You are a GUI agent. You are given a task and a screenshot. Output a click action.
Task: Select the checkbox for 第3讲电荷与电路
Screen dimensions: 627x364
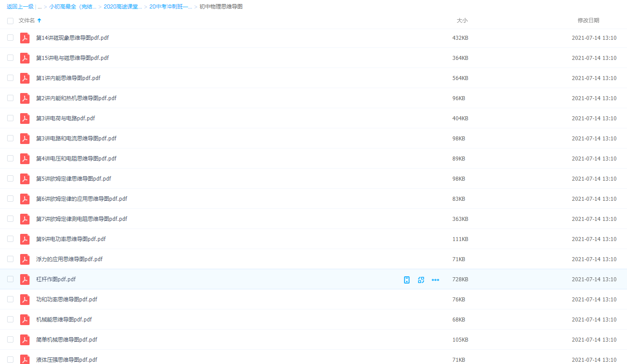(x=10, y=119)
